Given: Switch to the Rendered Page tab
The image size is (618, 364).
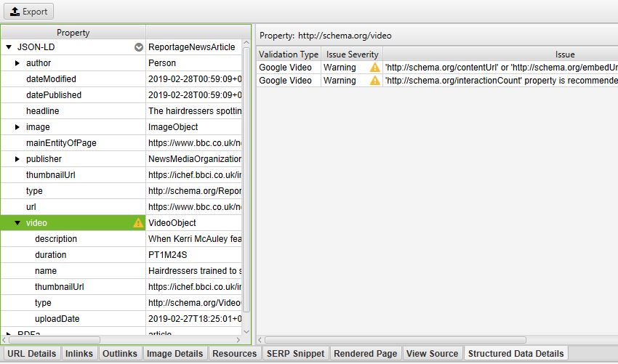Looking at the screenshot, I should click(x=365, y=354).
